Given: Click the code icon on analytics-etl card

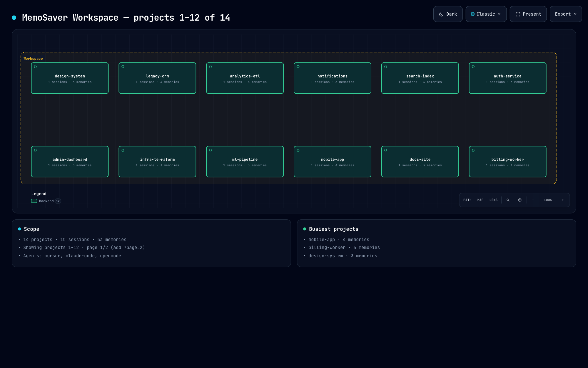Looking at the screenshot, I should point(211,67).
